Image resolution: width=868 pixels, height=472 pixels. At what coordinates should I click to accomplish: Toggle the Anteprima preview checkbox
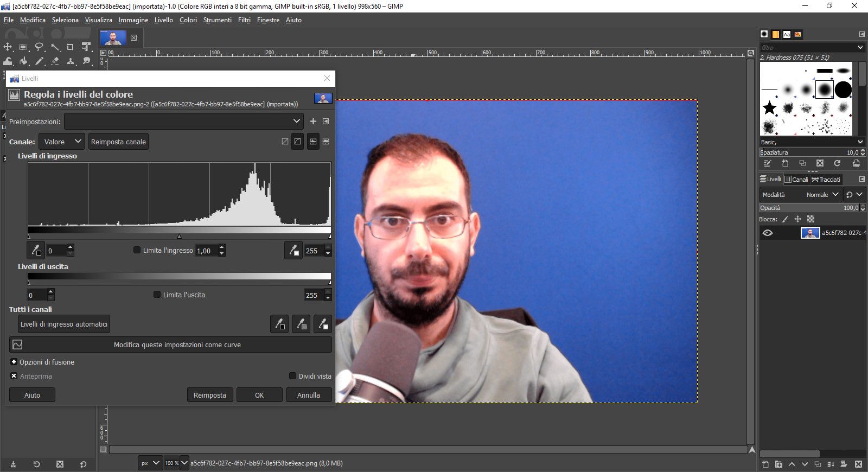pos(14,376)
